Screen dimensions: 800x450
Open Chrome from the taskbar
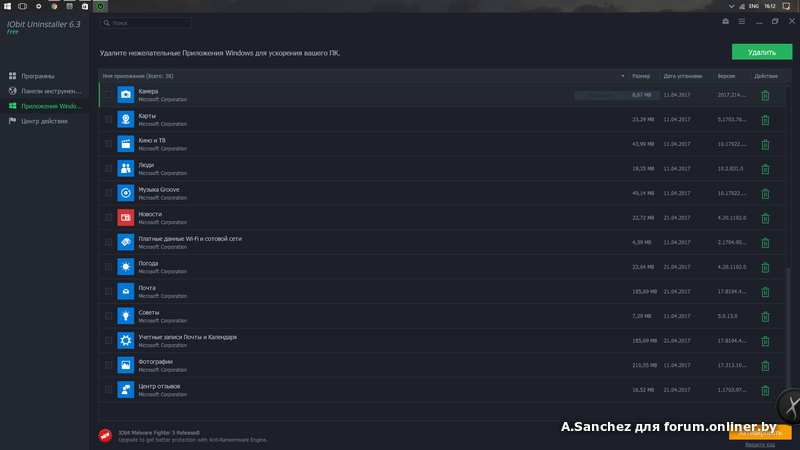[54, 6]
